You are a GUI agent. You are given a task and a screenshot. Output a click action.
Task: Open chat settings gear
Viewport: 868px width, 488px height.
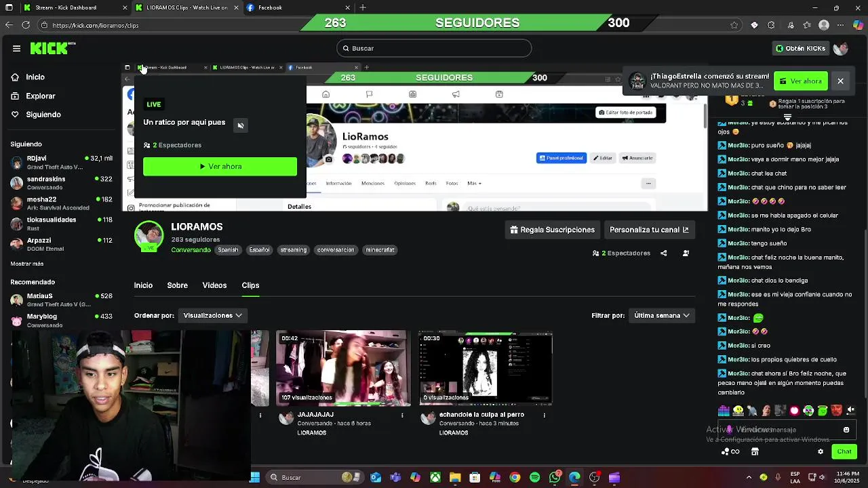click(x=821, y=451)
